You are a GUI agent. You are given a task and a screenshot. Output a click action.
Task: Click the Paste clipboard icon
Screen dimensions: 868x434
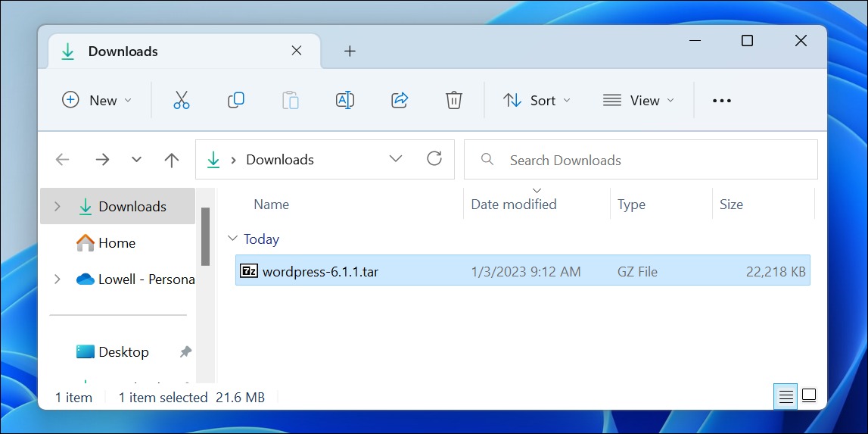click(290, 100)
